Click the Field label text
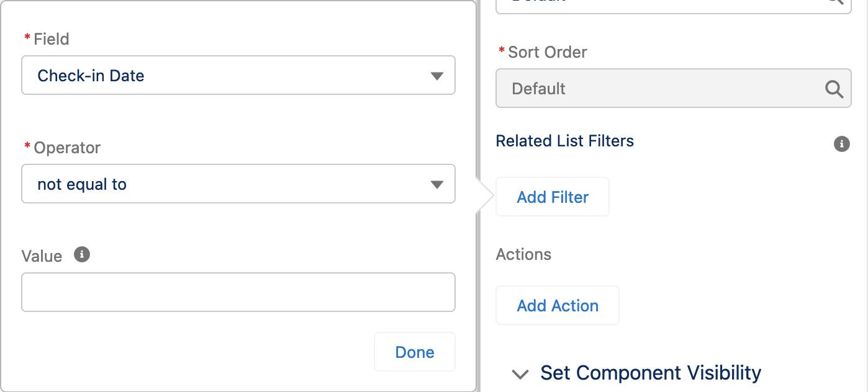 [52, 39]
